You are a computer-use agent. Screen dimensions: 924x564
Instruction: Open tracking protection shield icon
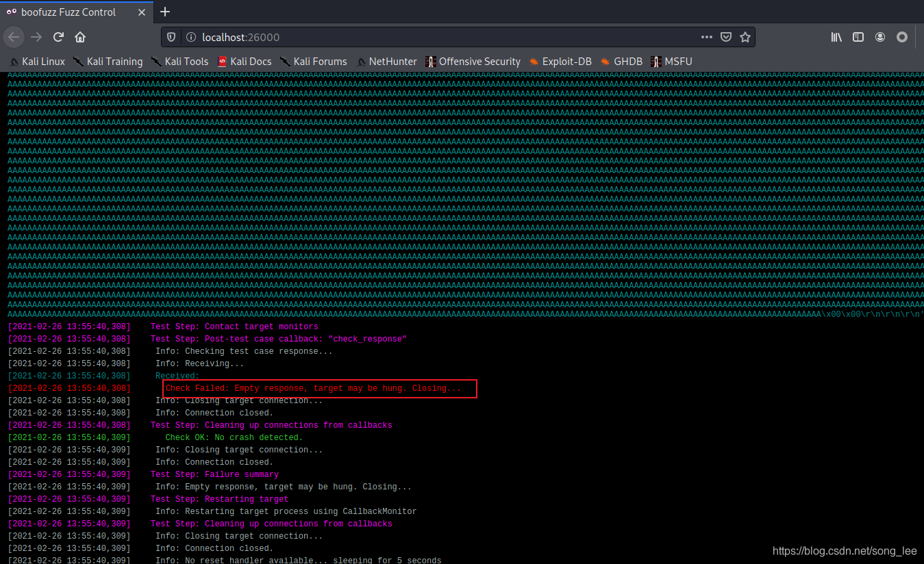point(172,37)
